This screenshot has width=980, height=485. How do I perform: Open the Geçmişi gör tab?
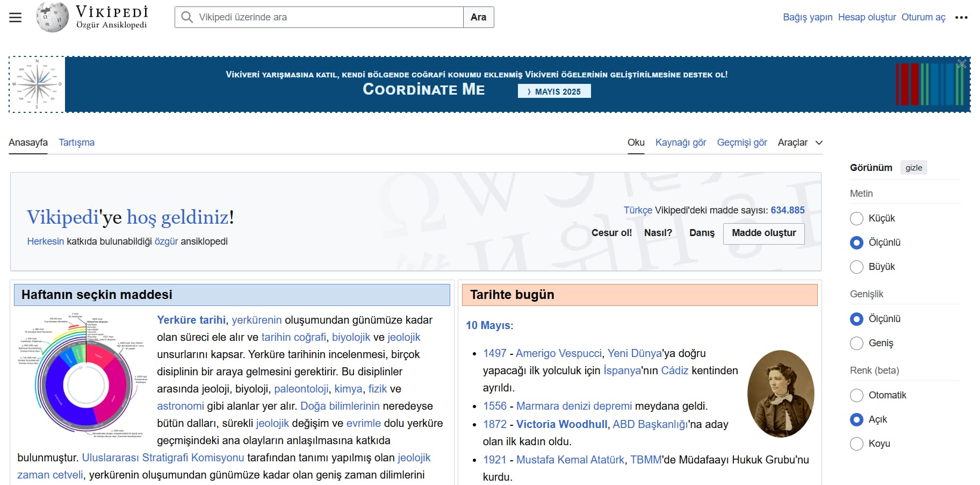(x=742, y=142)
